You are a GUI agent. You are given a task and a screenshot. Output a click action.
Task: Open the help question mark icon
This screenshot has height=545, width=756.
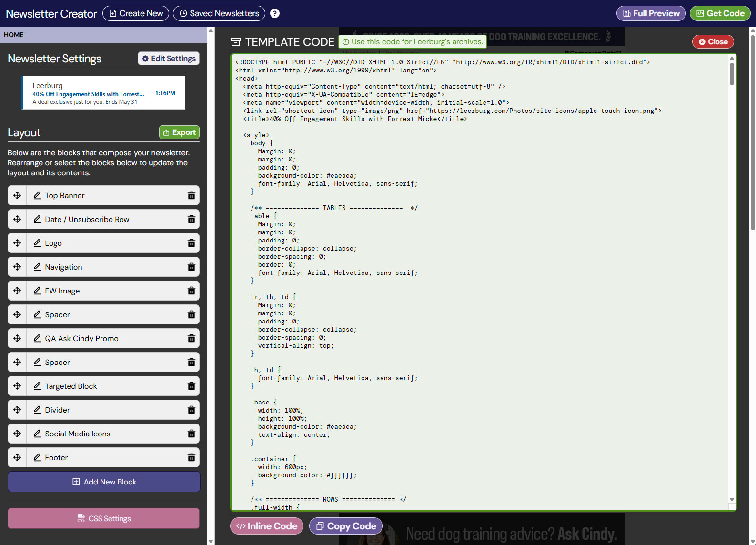click(275, 13)
